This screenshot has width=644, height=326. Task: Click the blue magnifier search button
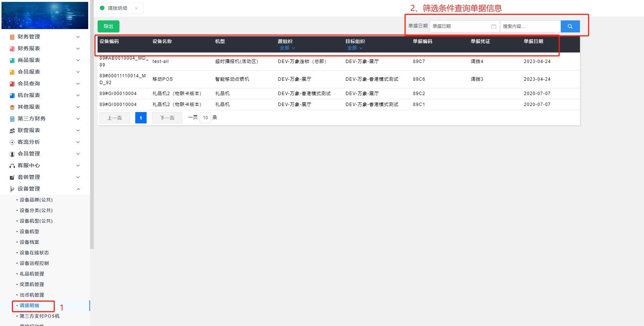570,26
